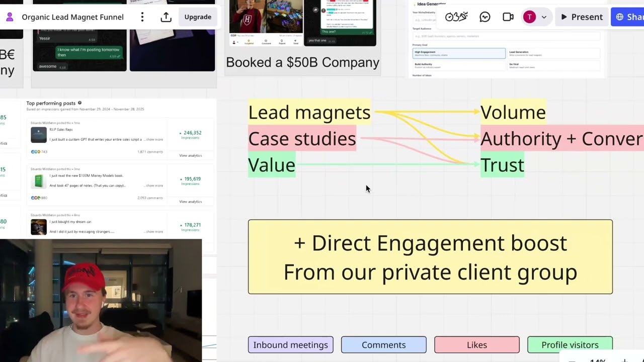Open the dream car post thumbnail
644x362 pixels.
(x=39, y=227)
